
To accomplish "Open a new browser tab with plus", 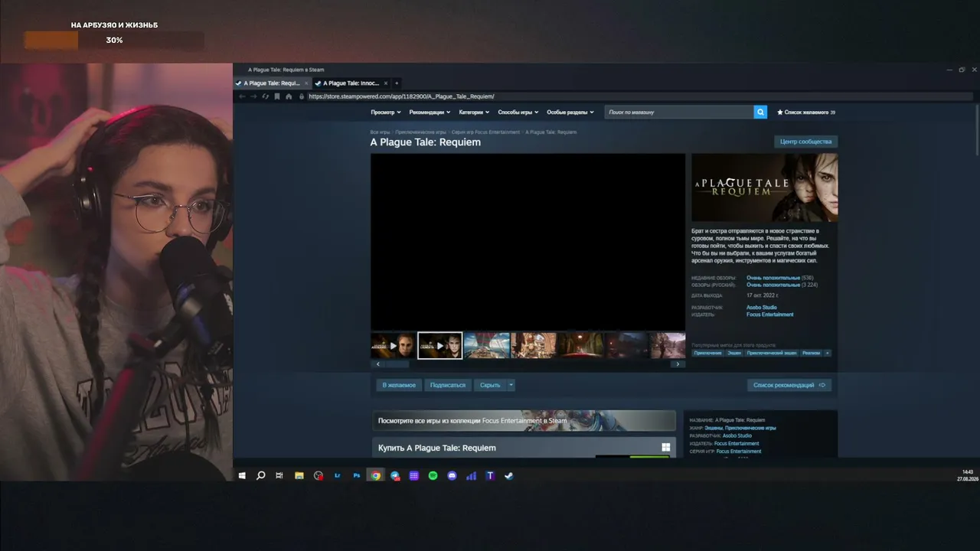I will click(x=397, y=83).
